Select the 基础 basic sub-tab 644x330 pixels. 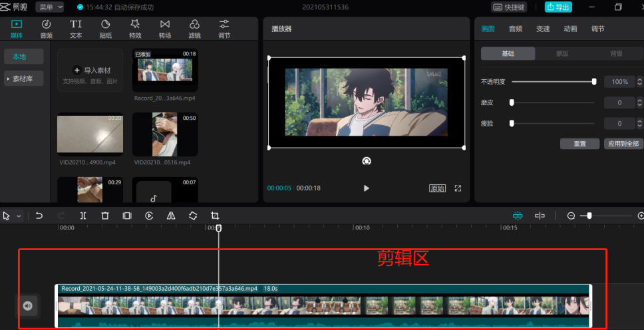(508, 53)
